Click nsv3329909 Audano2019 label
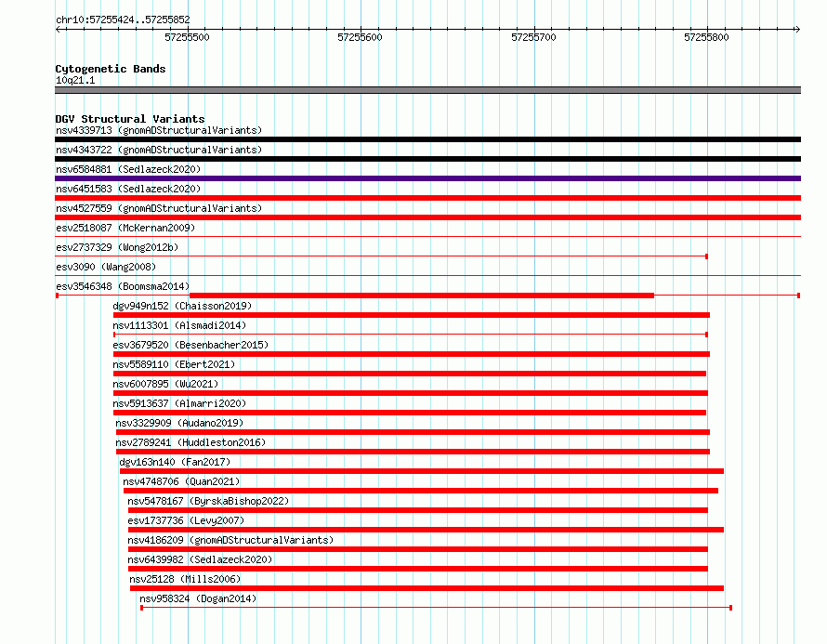Screen dimensions: 827x644 179,423
